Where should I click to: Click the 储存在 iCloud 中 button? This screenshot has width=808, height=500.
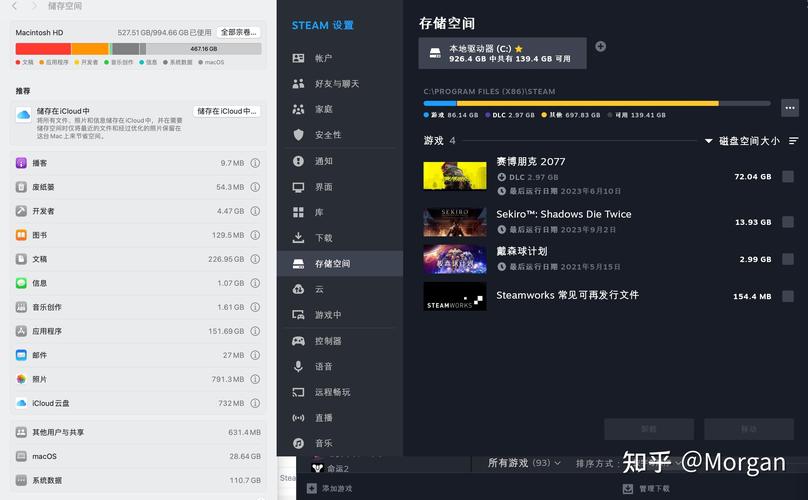(x=227, y=111)
